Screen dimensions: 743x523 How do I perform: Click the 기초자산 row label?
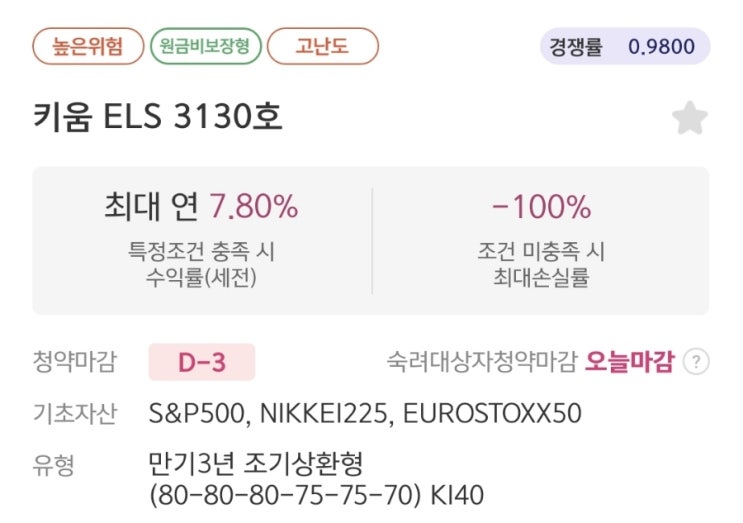coord(74,413)
